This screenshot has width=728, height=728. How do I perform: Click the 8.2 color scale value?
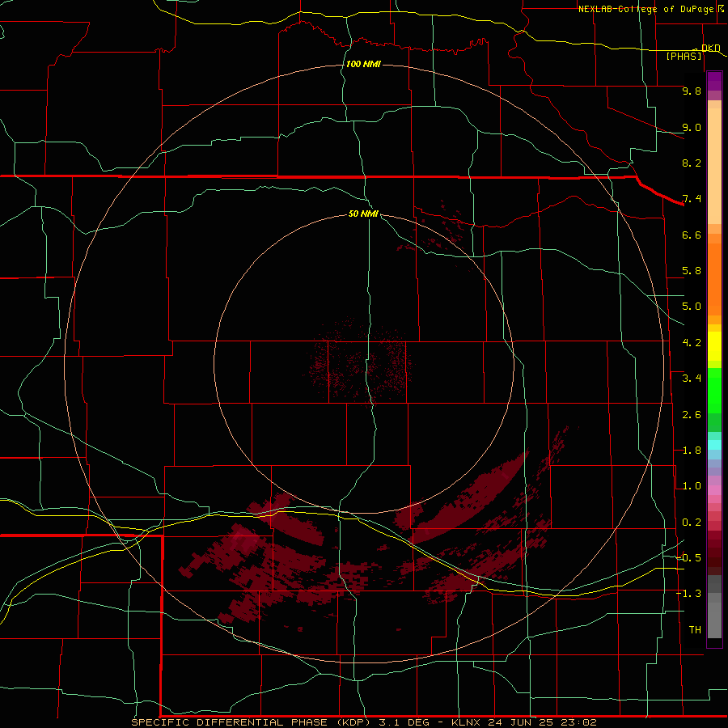(692, 163)
